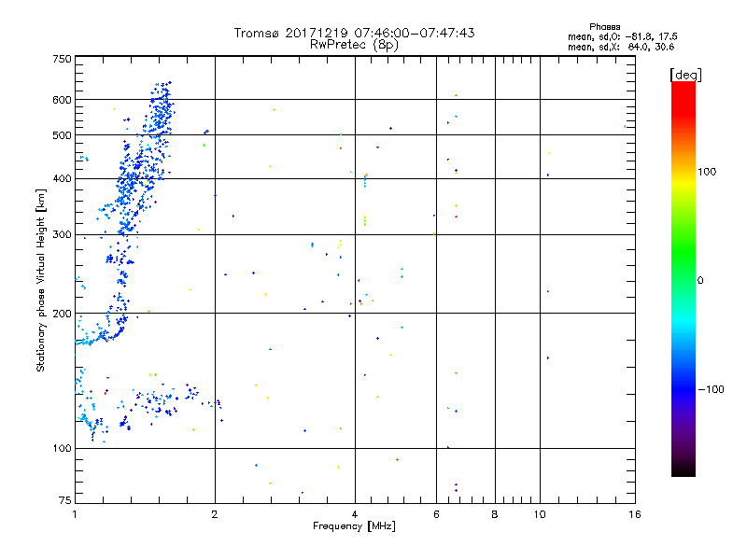Click the 'Stationary phase Virtual Height [km]' axis label

(x=41, y=281)
